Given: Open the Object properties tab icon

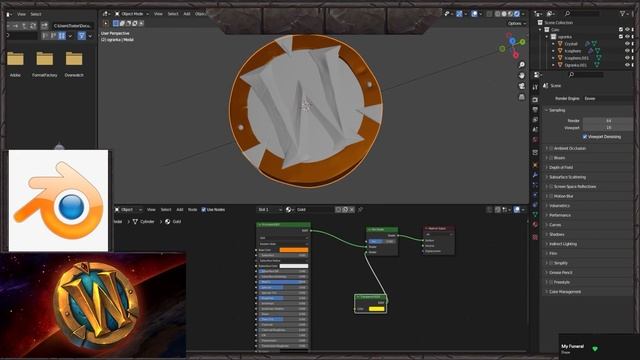Looking at the screenshot, I should [535, 165].
